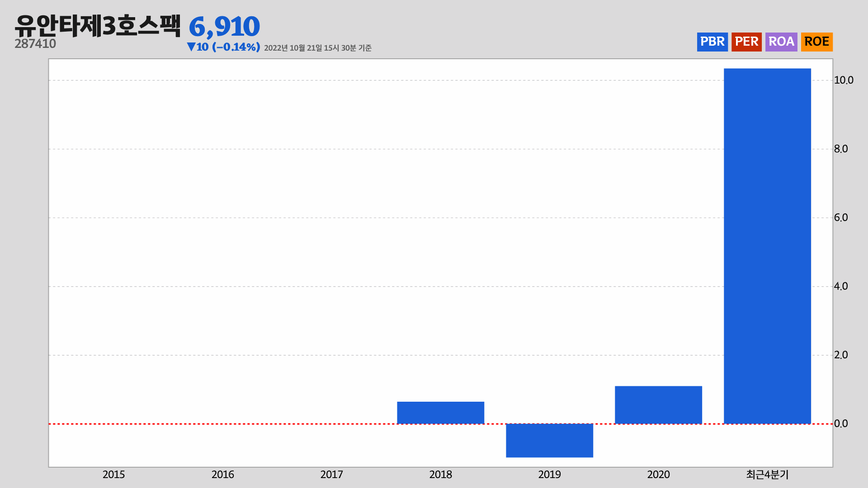Click the x-axis label 2016

coord(222,474)
